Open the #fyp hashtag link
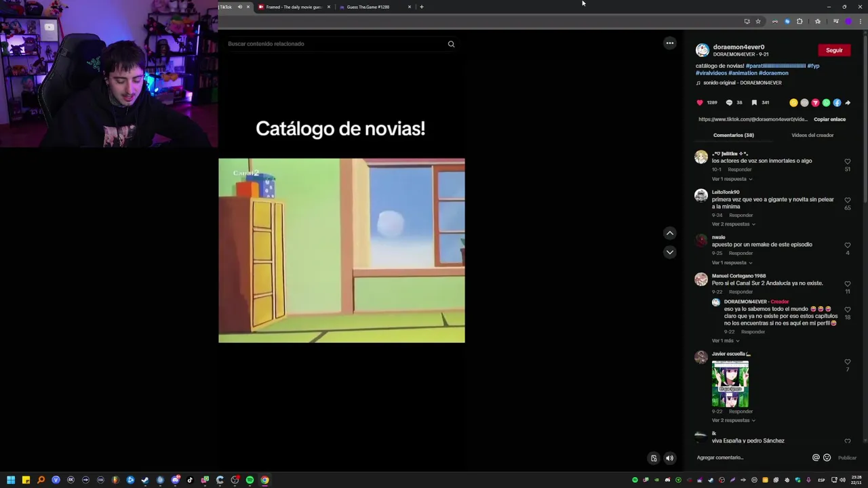Screen dimensions: 868x488 coord(813,66)
